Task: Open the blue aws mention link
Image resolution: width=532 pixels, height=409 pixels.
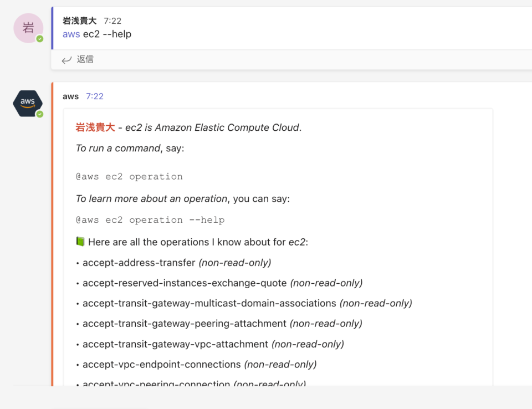Action: tap(71, 34)
